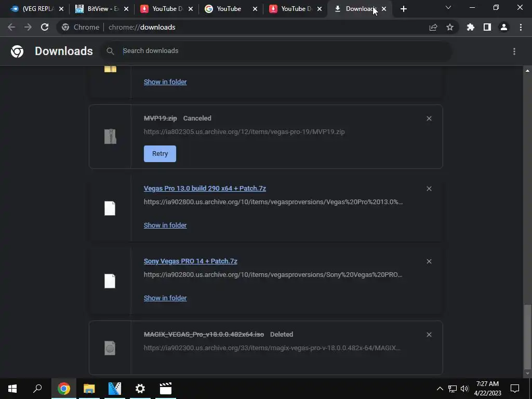Remove MVP19.zip from the list
The height and width of the screenshot is (399, 532).
[x=429, y=118]
